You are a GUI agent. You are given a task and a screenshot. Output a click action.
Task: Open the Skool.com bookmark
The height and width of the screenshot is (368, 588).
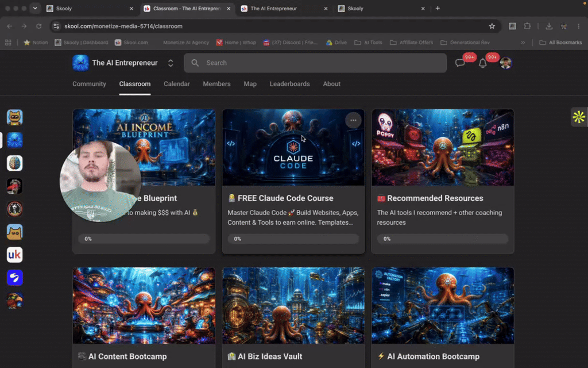[x=131, y=43]
